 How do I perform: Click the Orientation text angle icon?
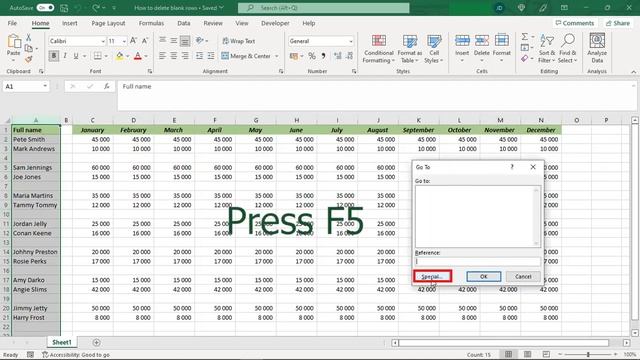200,40
